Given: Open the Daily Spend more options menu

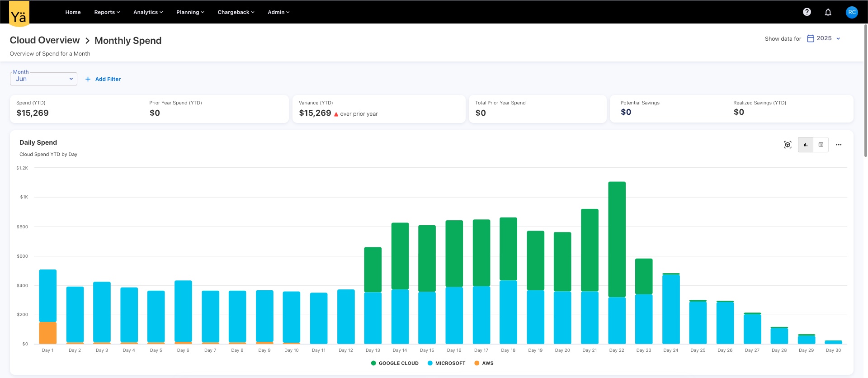Looking at the screenshot, I should click(839, 145).
